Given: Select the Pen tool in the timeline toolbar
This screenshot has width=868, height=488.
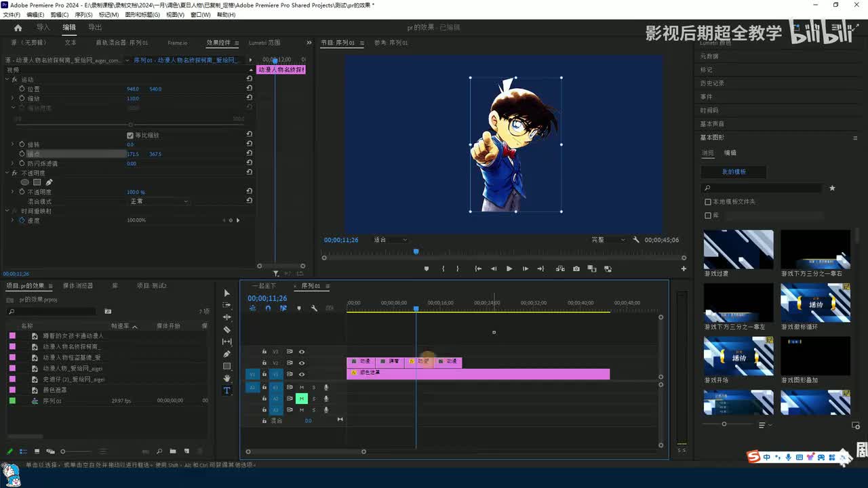Looking at the screenshot, I should (x=227, y=354).
